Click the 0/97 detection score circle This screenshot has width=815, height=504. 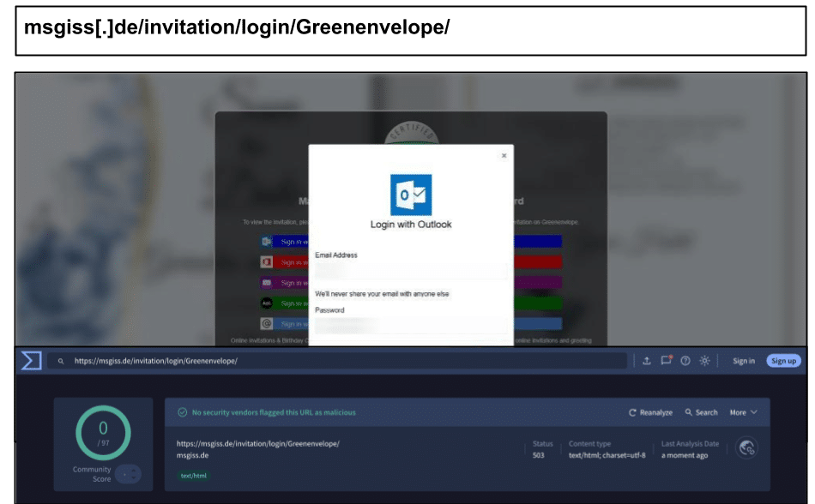coord(103,432)
